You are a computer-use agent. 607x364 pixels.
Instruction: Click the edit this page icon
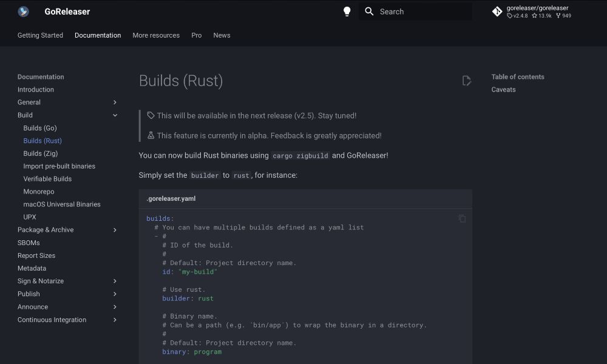466,81
